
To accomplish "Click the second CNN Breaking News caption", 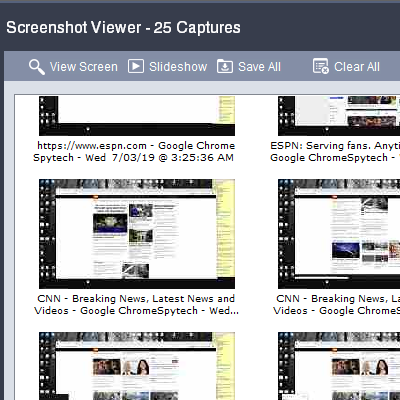I will point(336,305).
